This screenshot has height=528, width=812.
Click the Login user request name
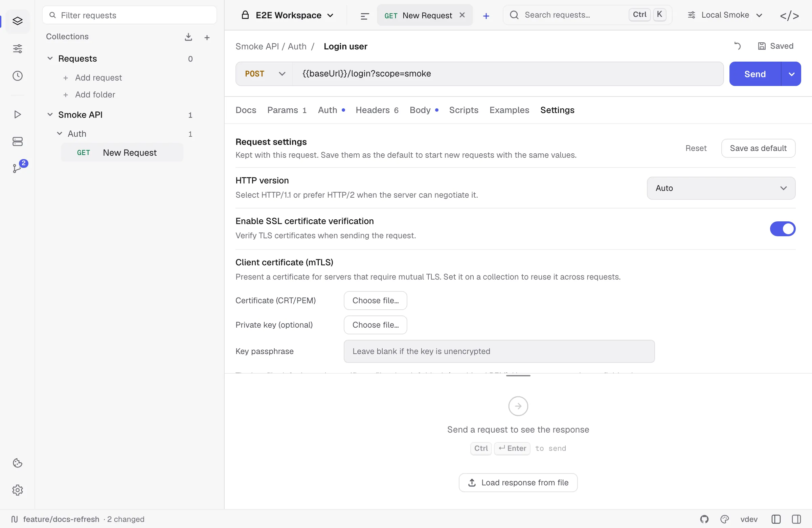(345, 46)
